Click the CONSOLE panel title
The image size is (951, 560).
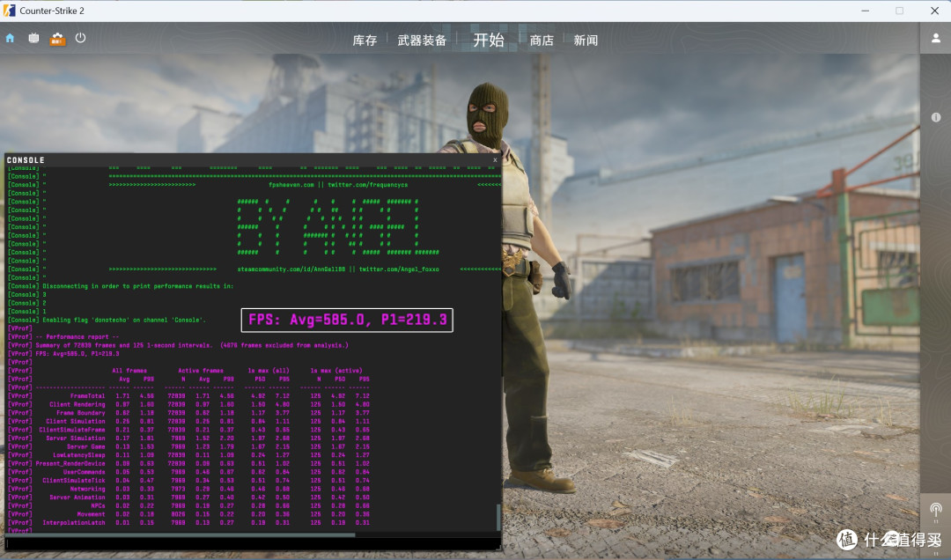coord(26,160)
